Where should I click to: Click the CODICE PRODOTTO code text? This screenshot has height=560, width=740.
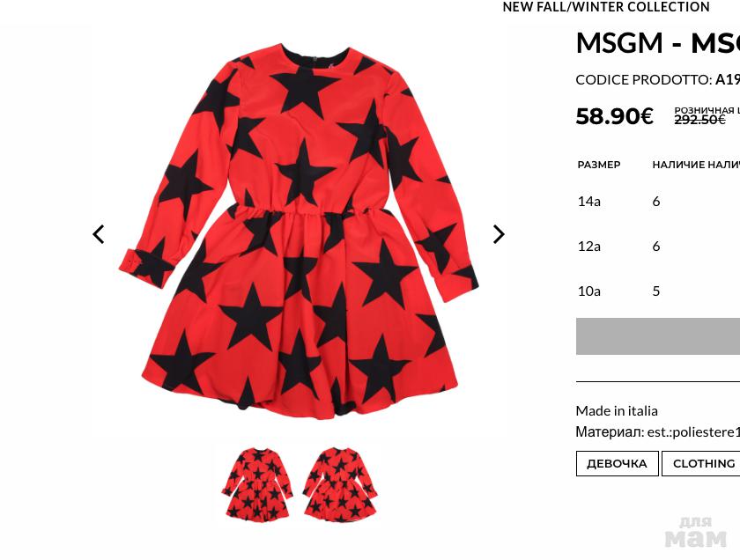pos(658,80)
